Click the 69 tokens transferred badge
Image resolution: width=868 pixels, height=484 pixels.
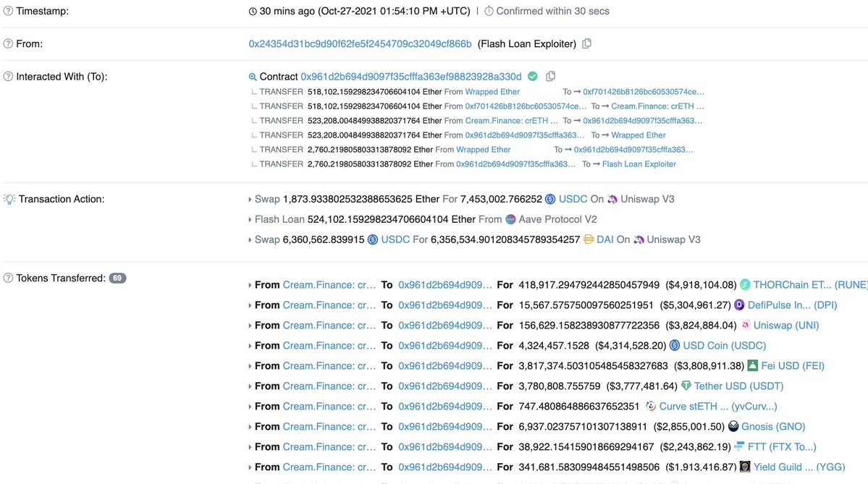pos(117,279)
